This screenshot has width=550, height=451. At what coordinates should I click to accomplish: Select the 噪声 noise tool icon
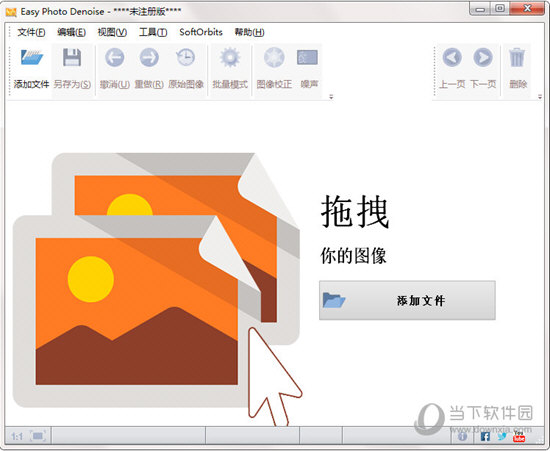(308, 58)
